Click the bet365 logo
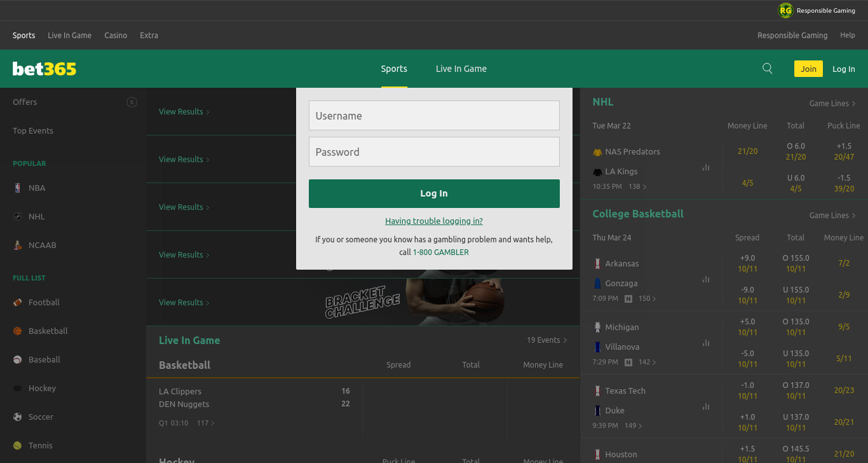 (44, 69)
